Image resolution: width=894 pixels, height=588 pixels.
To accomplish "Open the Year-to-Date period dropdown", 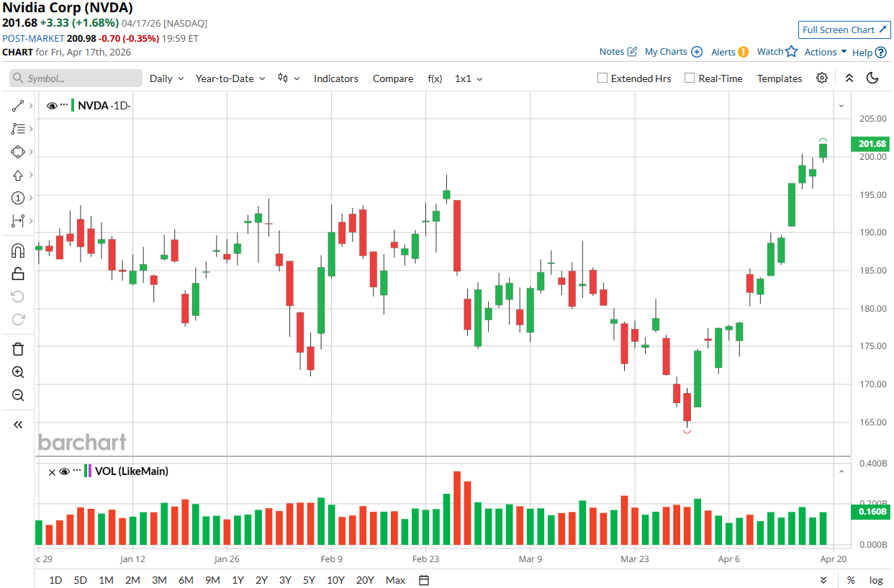I will point(230,78).
